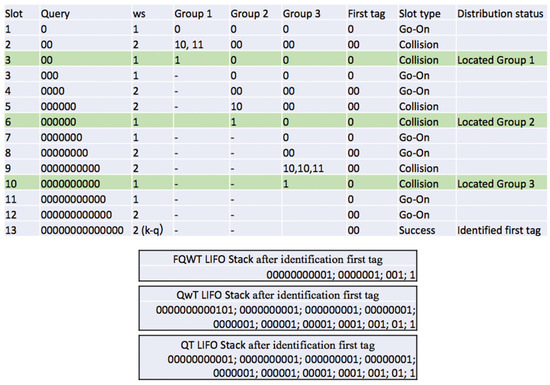Click the 10,10,11 Group 3 cell
Viewport: 550px width, 385px height.
(303, 168)
